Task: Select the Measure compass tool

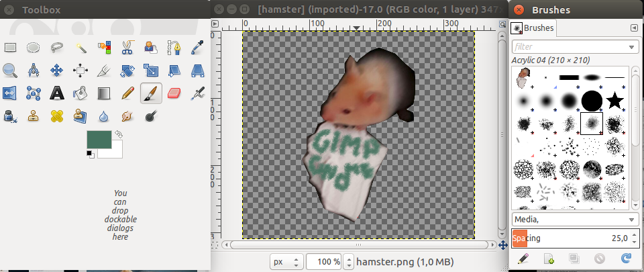Action: pyautogui.click(x=34, y=71)
